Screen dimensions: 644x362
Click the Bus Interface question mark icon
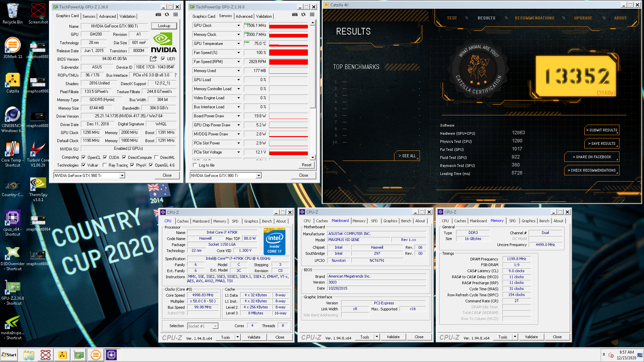[175, 75]
